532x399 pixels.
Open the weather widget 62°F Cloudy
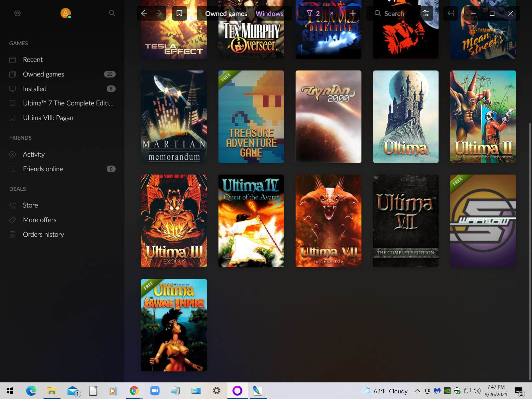point(384,391)
